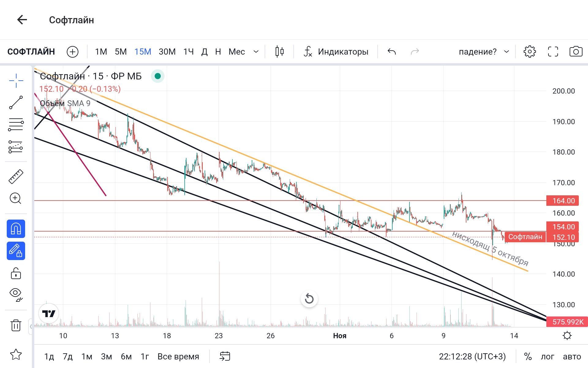Reset chart view with circular arrow
Viewport: 588px width, 368px height.
click(309, 299)
